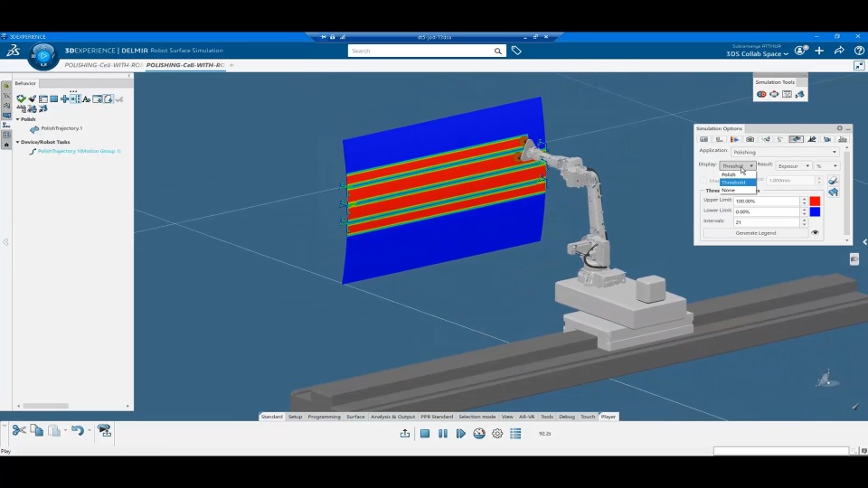
Task: Switch to the Surface tab
Action: pos(355,418)
